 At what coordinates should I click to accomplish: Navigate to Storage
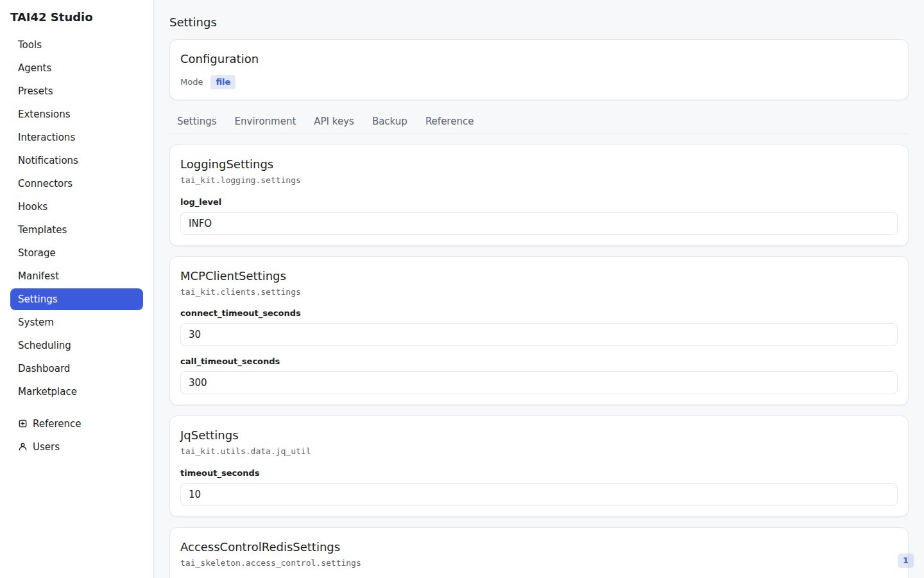76,253
